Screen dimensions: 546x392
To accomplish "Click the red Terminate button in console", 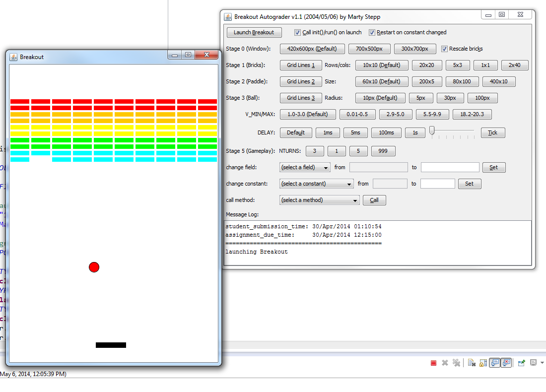I will (433, 363).
